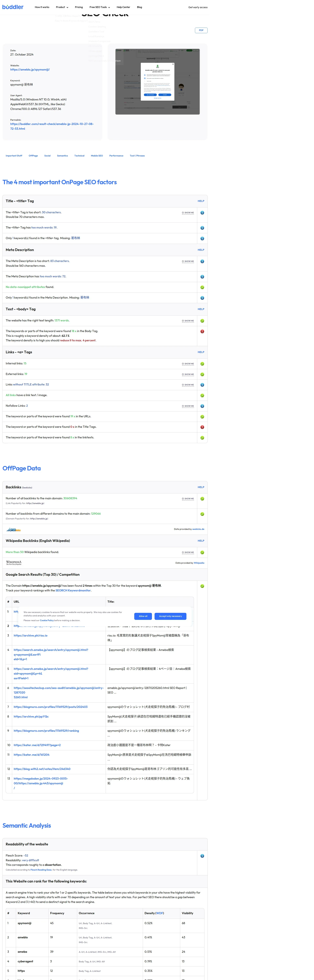
Task: Click HELP in Meta Description header
Action: tap(201, 250)
